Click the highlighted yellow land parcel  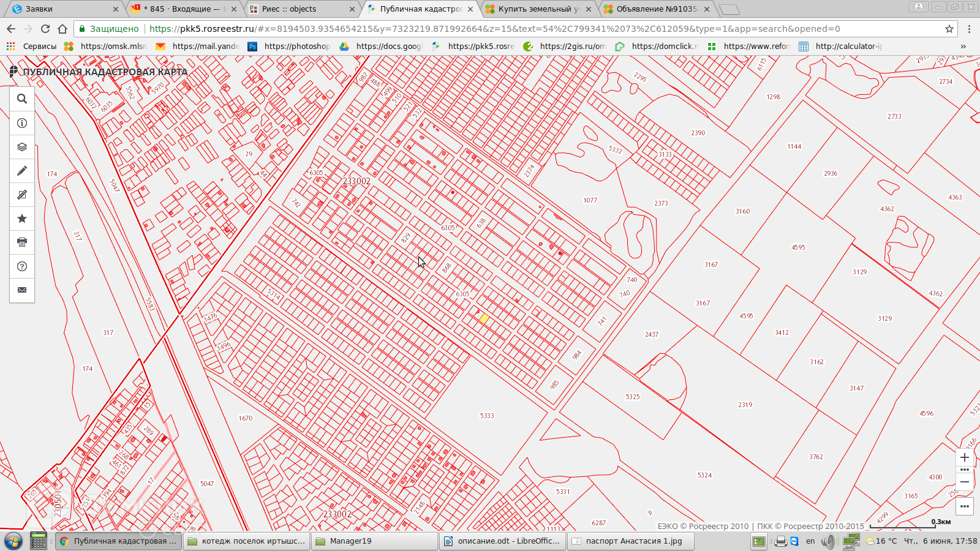pos(484,318)
